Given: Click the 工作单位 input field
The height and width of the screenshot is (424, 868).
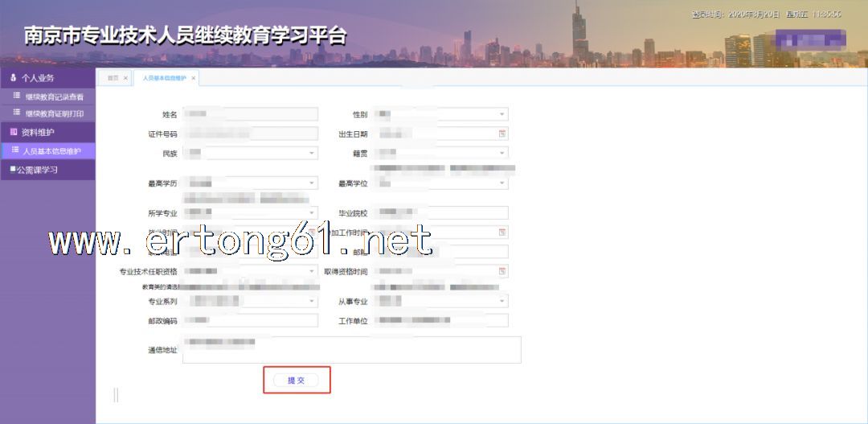Looking at the screenshot, I should [440, 320].
